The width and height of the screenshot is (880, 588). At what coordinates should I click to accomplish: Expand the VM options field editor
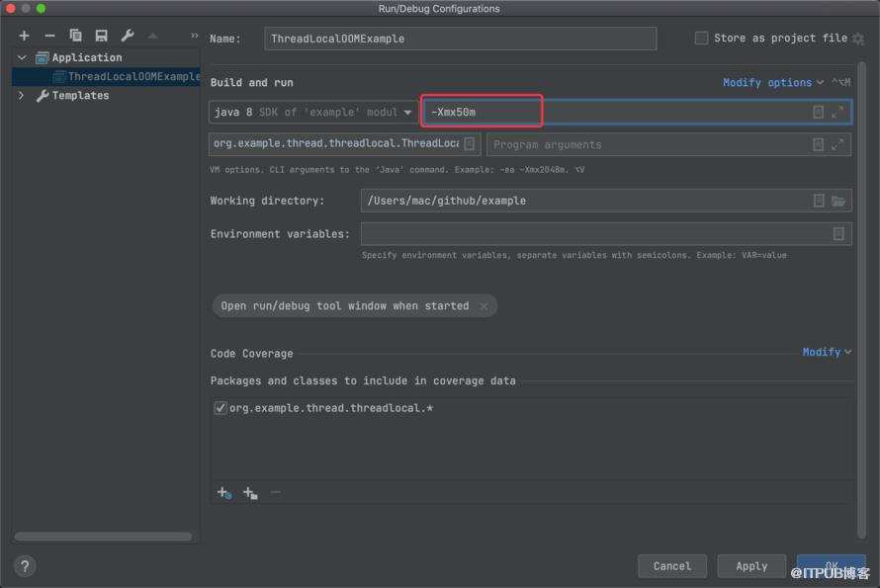pos(837,113)
